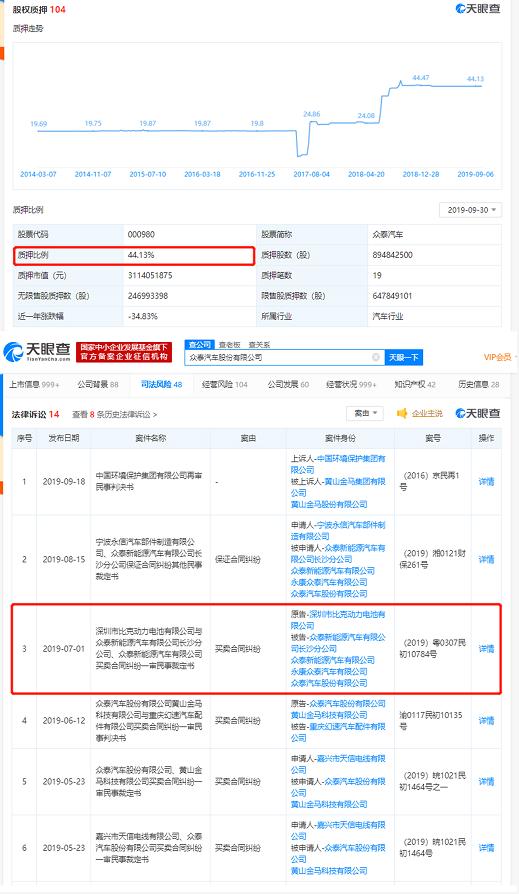Click the 发布日期 column header
Screen dimensions: 519x894
point(64,438)
